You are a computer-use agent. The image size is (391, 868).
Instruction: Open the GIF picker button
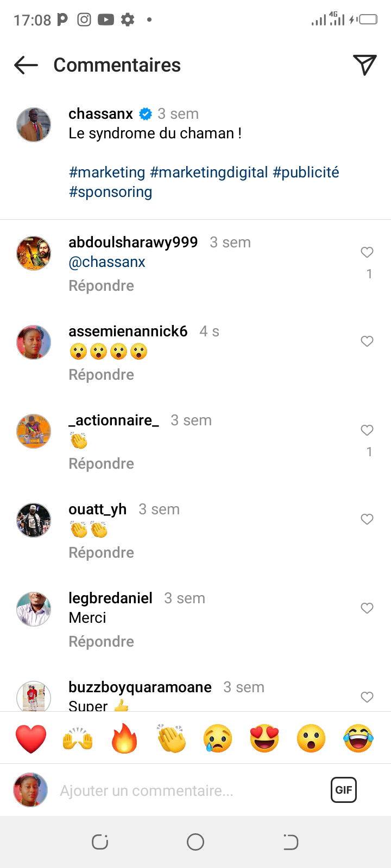[343, 790]
